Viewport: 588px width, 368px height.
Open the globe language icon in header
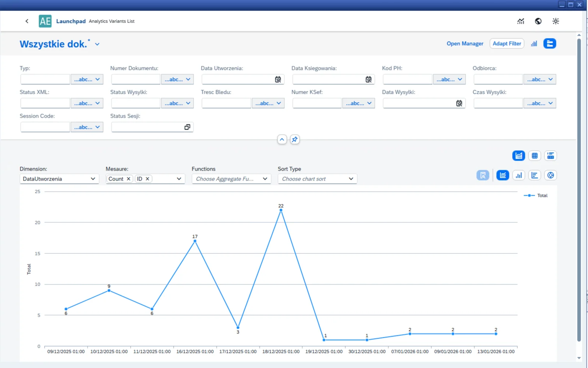click(538, 21)
